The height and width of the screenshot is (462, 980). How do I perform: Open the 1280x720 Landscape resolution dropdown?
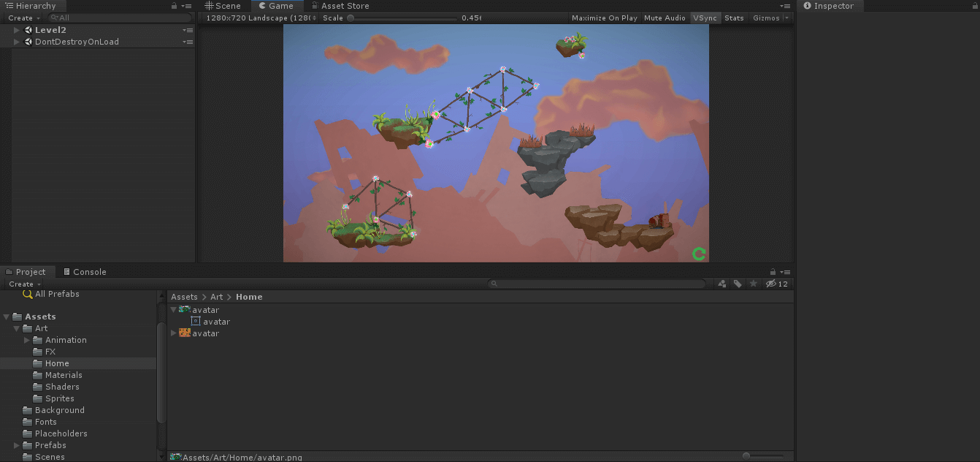tap(261, 18)
